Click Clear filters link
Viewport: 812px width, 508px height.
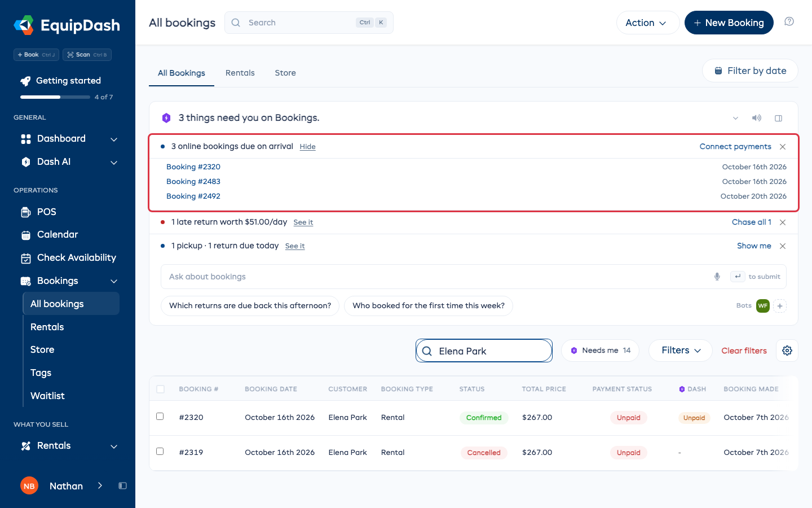pos(744,351)
